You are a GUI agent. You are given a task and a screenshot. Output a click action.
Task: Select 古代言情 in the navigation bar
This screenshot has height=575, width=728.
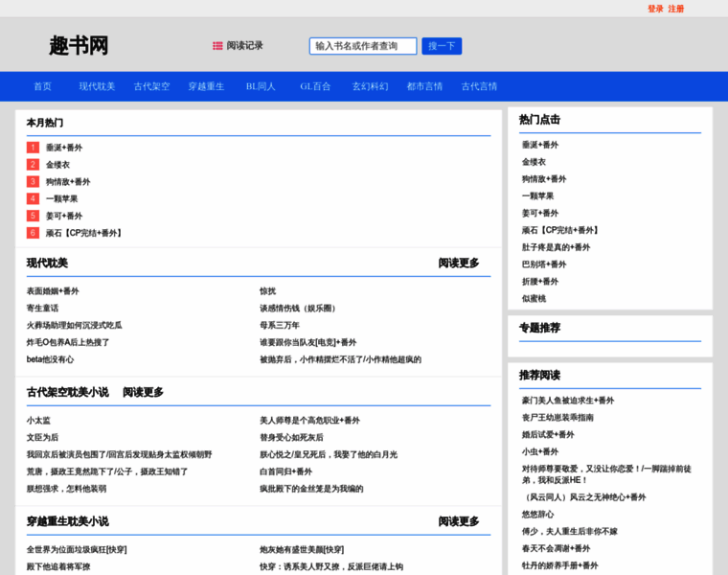click(479, 86)
